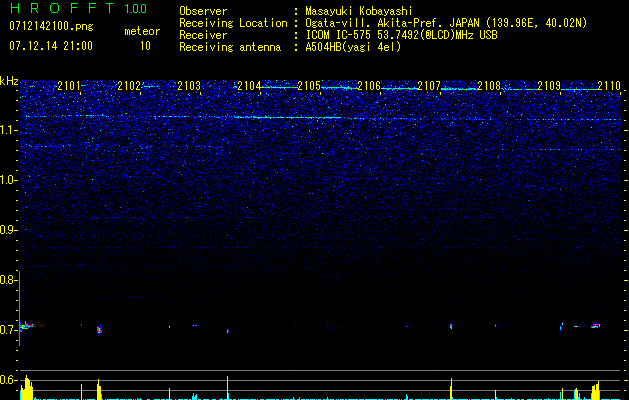Click the bright signal line between 2106 and 2107 labels

tap(399, 88)
